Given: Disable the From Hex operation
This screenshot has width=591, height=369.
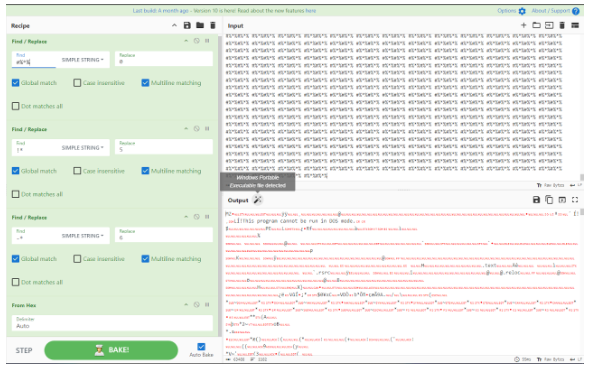Looking at the screenshot, I should tap(196, 305).
